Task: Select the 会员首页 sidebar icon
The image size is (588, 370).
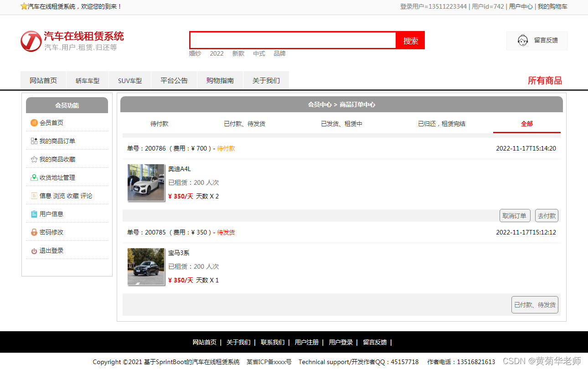Action: pyautogui.click(x=34, y=123)
